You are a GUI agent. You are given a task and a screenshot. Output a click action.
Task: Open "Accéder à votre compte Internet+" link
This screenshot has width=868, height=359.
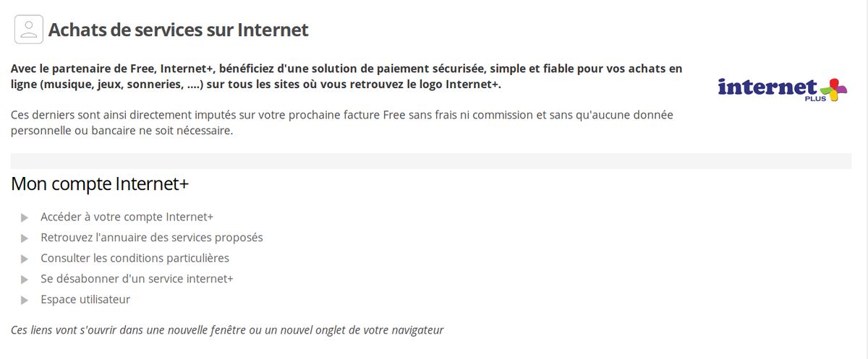click(127, 217)
